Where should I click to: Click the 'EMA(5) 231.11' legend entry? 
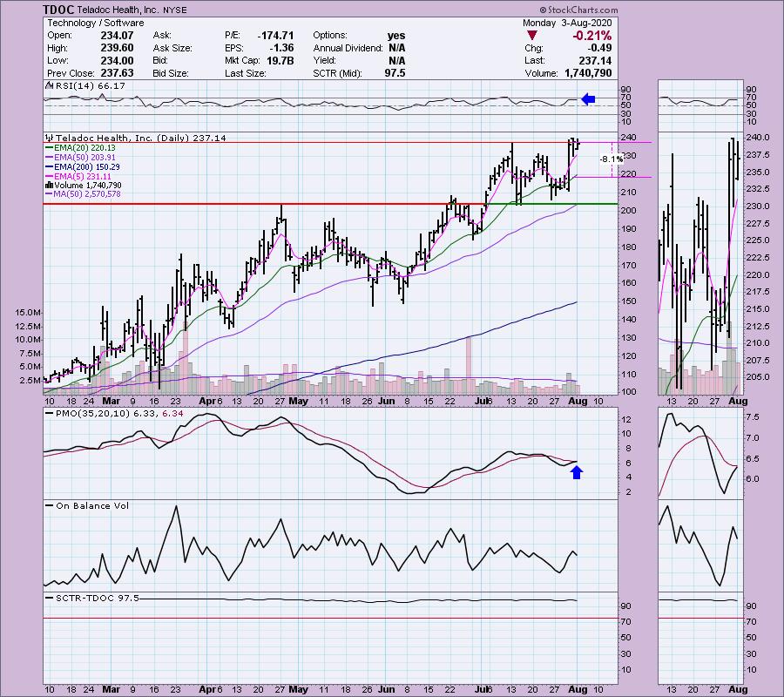83,177
